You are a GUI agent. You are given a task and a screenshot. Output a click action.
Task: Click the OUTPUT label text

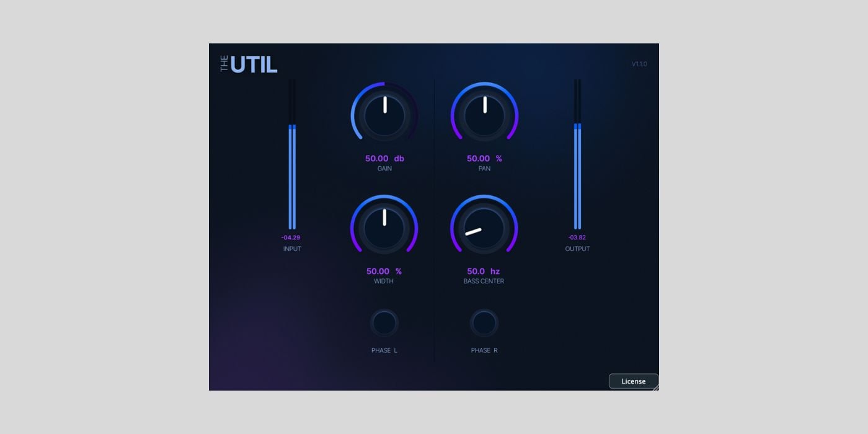coord(577,249)
